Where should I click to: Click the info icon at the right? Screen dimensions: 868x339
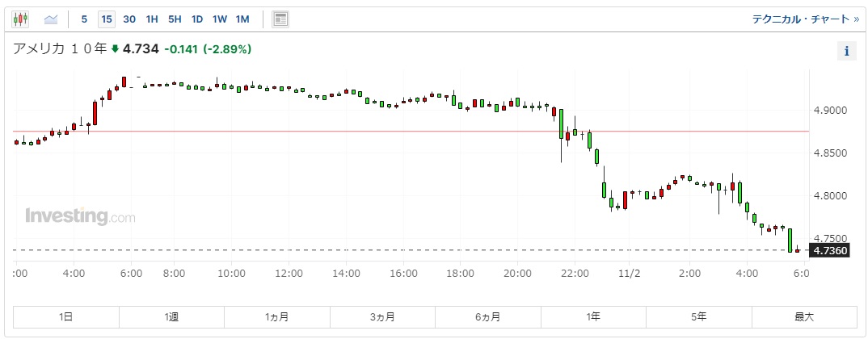[x=846, y=52]
